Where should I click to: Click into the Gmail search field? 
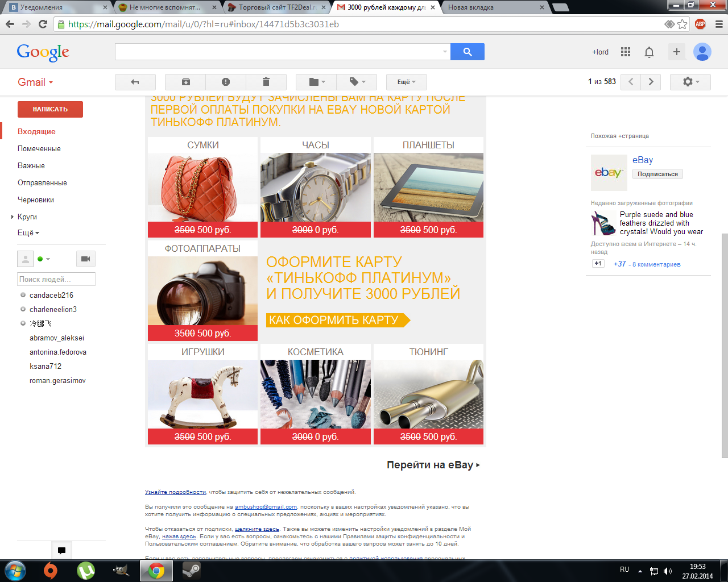tap(279, 52)
